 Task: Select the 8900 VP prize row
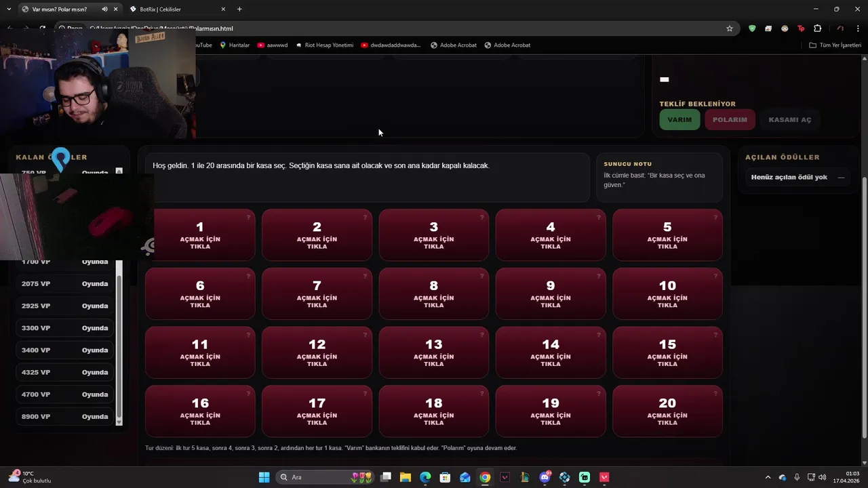(x=65, y=416)
